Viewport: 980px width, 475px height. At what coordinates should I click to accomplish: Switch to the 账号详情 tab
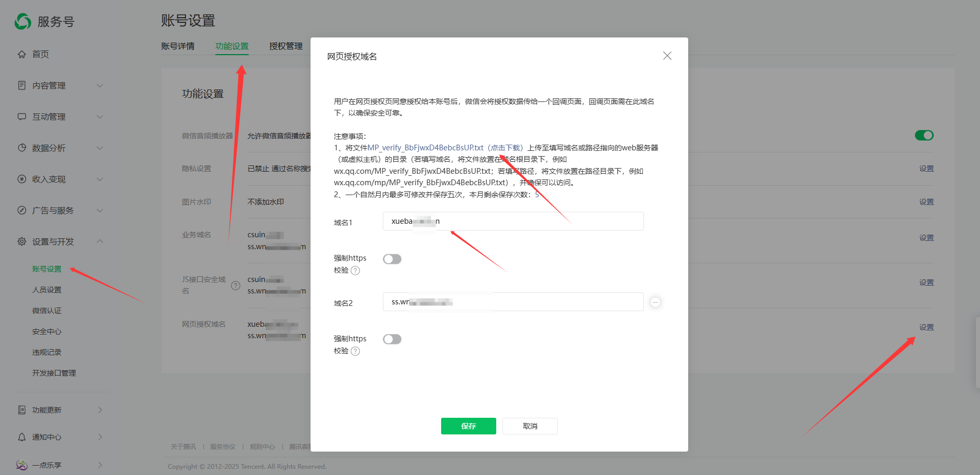point(178,46)
